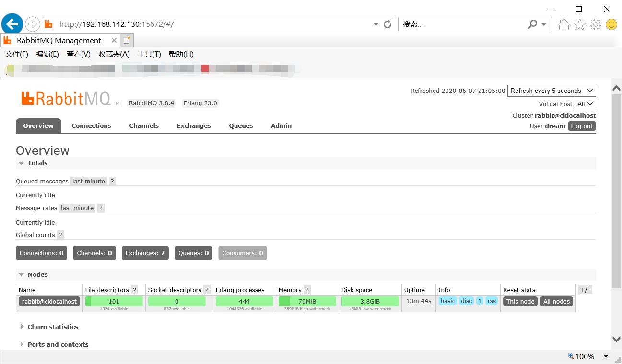Click the RabbitMQ logo
Screen dimensions: 622x364
(x=70, y=99)
